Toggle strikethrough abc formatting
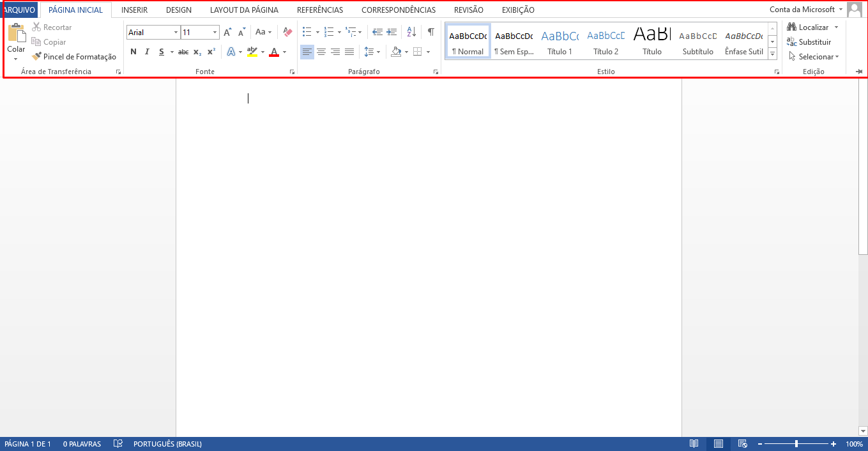This screenshot has height=451, width=868. pyautogui.click(x=183, y=52)
